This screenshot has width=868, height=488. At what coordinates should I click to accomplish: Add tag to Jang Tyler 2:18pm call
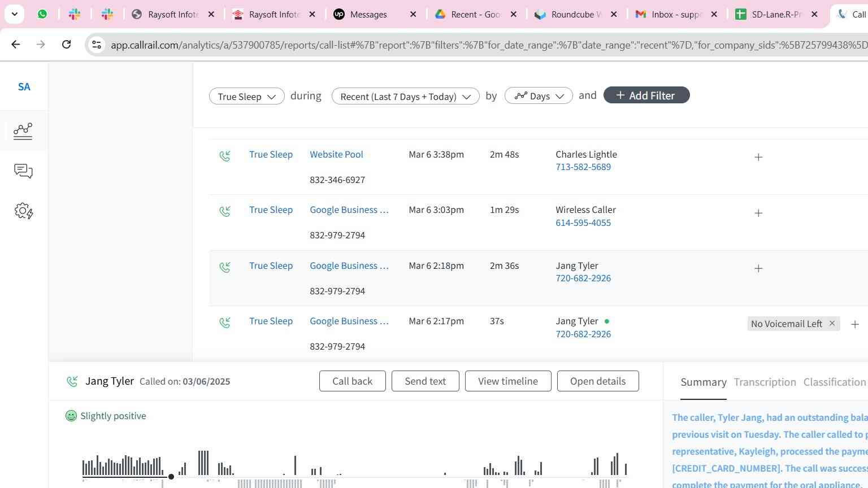[x=758, y=268]
